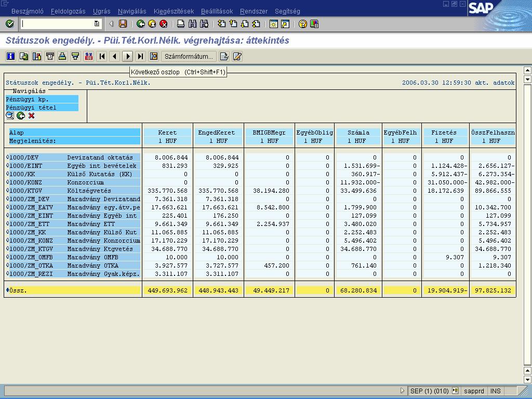
Task: Click the Print icon in top toolbar
Action: 181,24
